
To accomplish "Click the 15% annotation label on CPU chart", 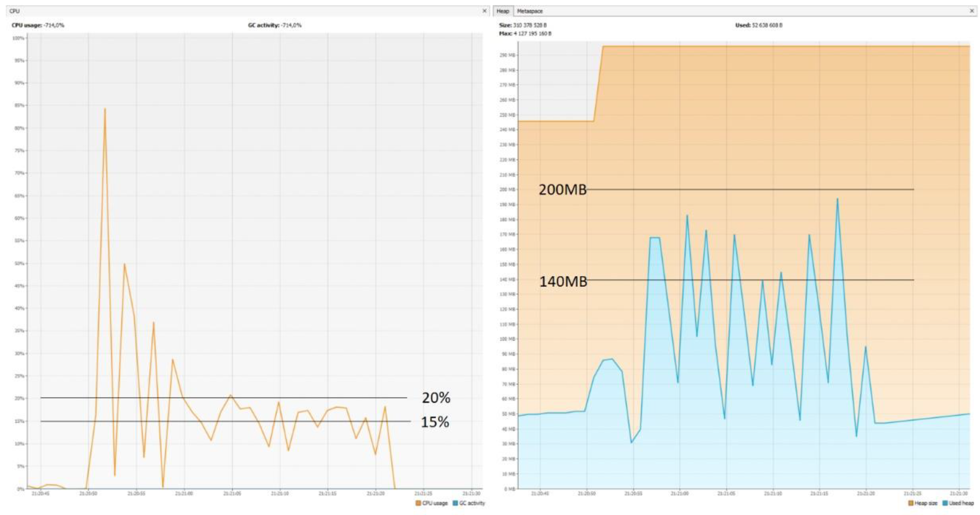I will (x=435, y=422).
